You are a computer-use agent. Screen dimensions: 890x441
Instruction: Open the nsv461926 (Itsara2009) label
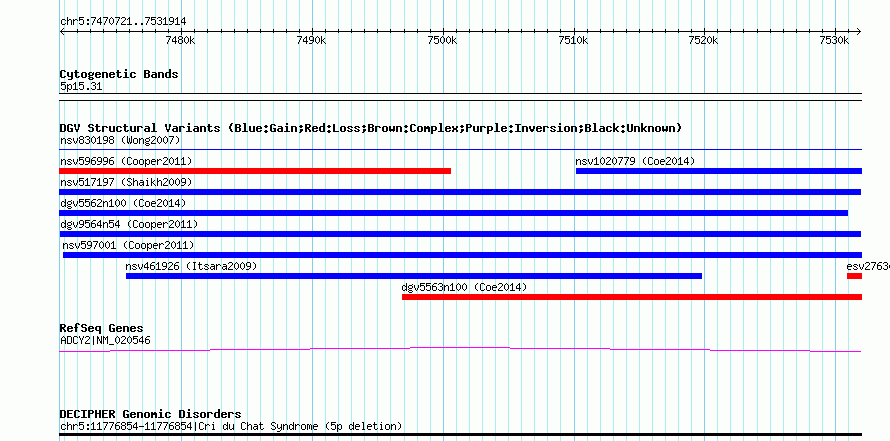pos(191,266)
